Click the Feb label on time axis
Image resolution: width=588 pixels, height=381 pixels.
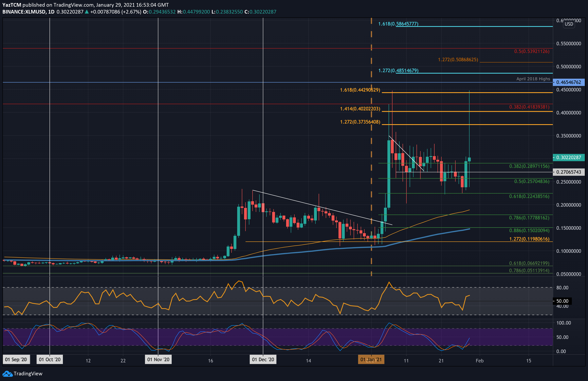[480, 361]
